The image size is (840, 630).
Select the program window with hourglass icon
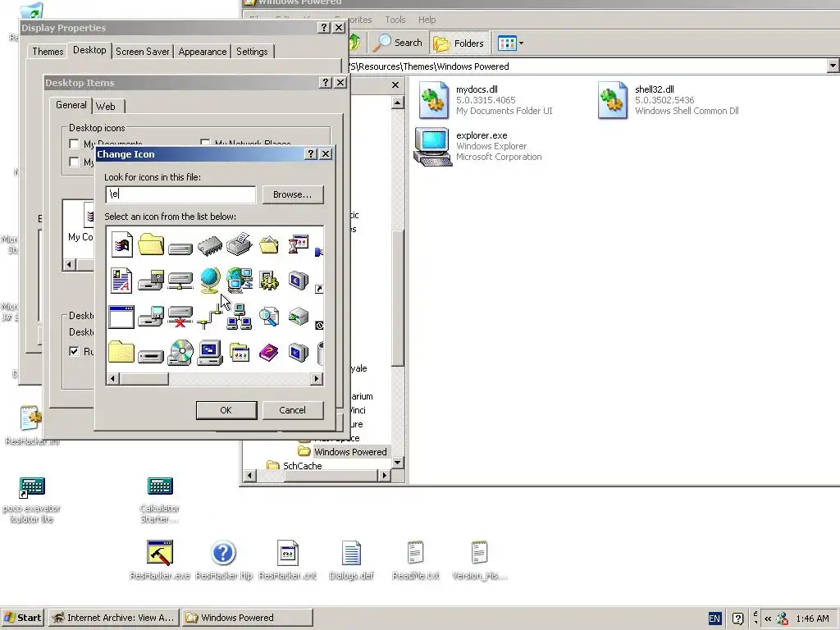[298, 244]
